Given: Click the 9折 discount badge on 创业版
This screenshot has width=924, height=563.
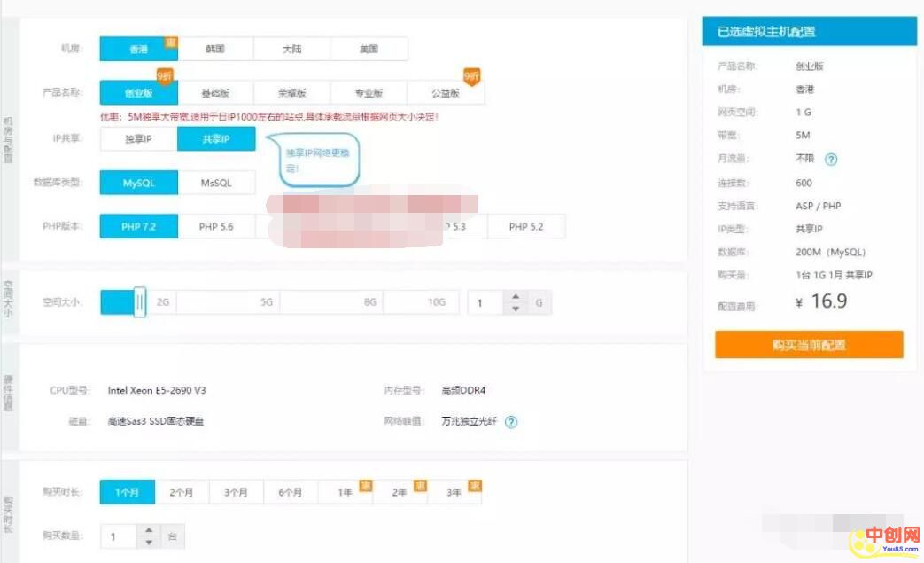Looking at the screenshot, I should pyautogui.click(x=166, y=77).
